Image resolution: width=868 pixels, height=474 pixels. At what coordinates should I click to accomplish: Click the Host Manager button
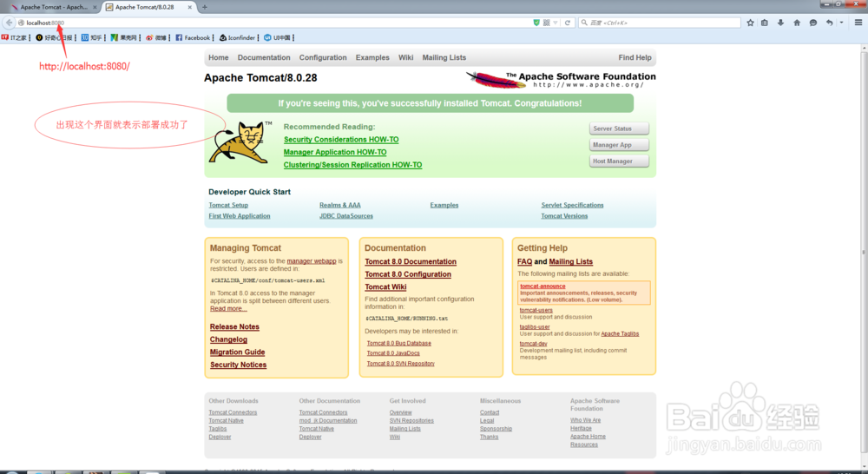coord(619,161)
